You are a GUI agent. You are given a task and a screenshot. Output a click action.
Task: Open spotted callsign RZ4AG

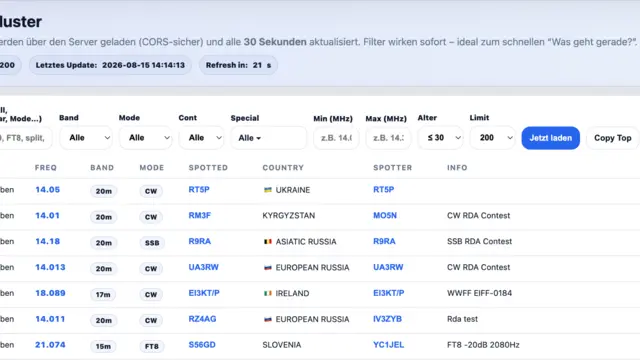coord(202,319)
